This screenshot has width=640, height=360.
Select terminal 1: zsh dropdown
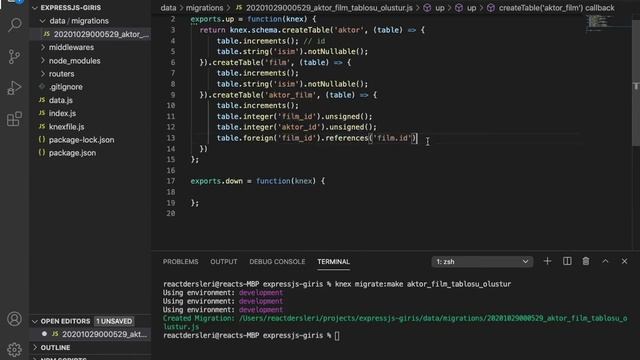(x=482, y=262)
